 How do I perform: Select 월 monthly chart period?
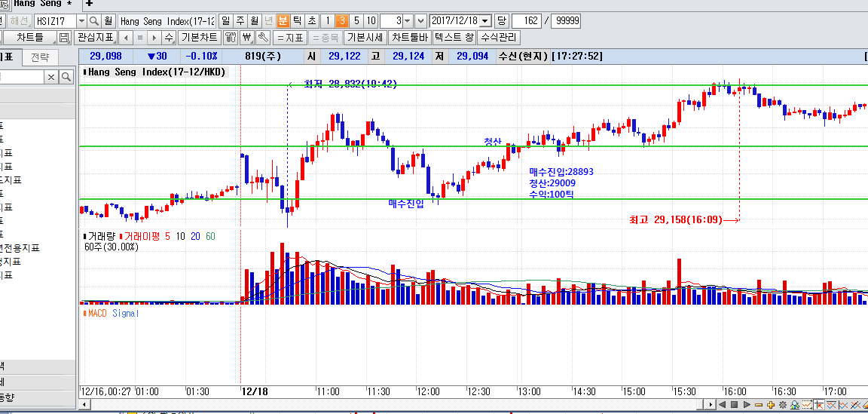tap(254, 21)
